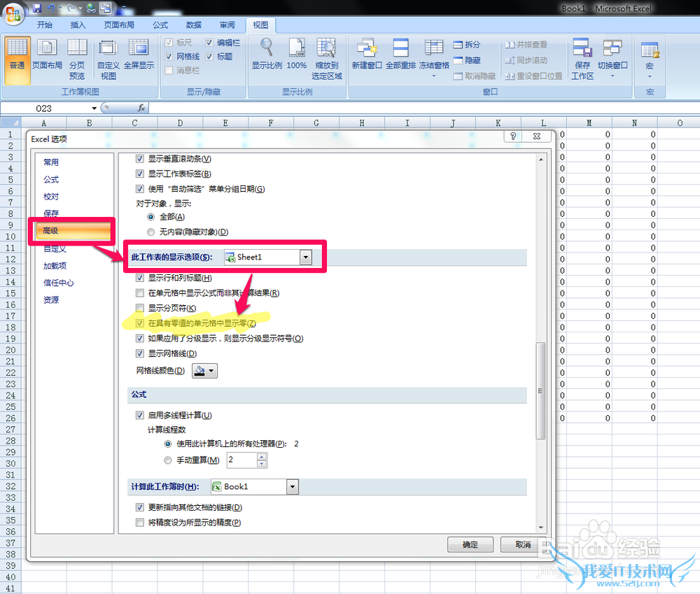This screenshot has height=594, width=700.
Task: Undo last action in quick access toolbar
Action: click(x=51, y=8)
